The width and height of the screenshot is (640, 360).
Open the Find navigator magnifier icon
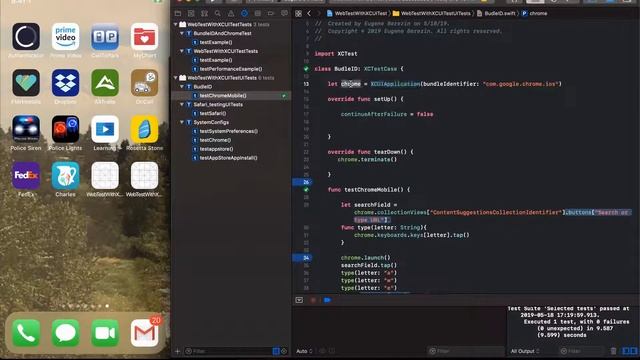coord(218,13)
